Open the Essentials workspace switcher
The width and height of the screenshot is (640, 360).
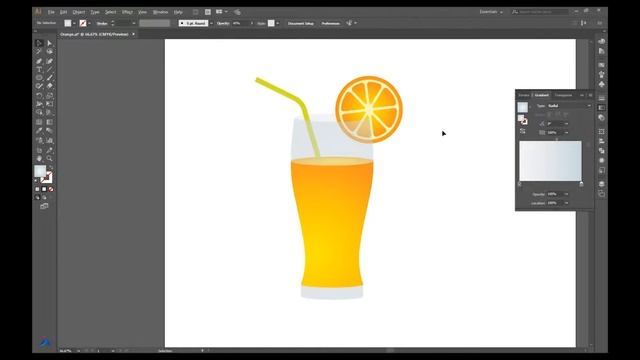pyautogui.click(x=491, y=12)
